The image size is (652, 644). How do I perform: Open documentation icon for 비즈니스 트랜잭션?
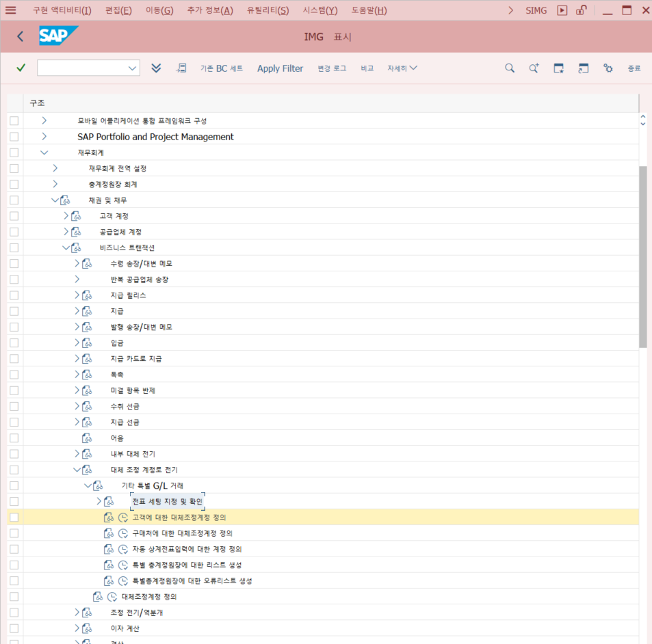pyautogui.click(x=76, y=247)
